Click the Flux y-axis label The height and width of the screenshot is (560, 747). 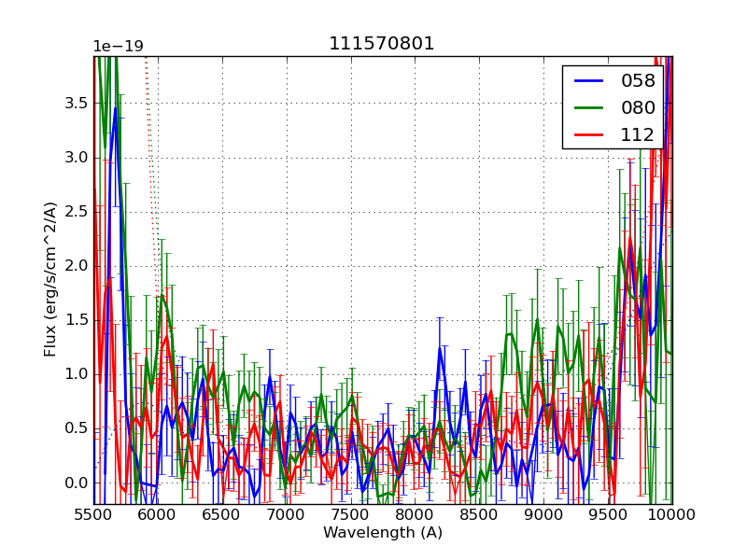pyautogui.click(x=50, y=279)
